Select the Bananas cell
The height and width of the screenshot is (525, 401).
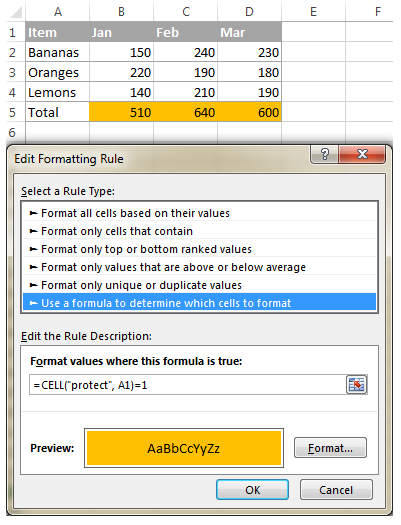coord(57,52)
